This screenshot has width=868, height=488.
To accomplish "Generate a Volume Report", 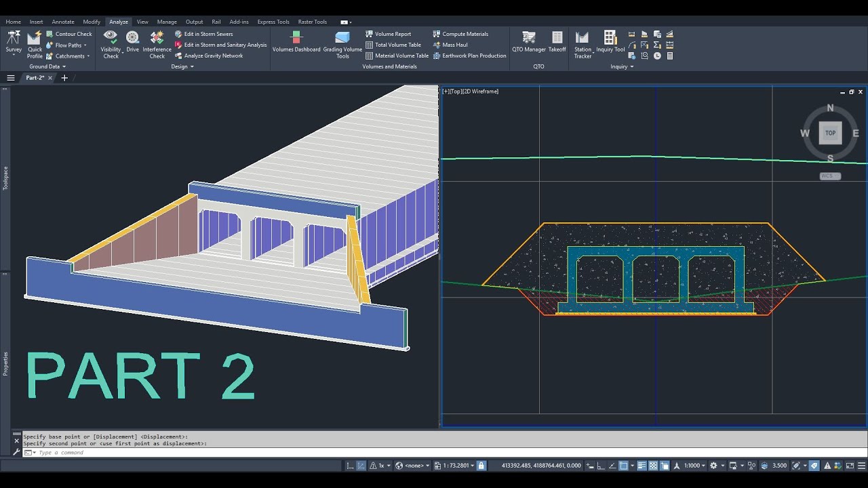I will (388, 34).
